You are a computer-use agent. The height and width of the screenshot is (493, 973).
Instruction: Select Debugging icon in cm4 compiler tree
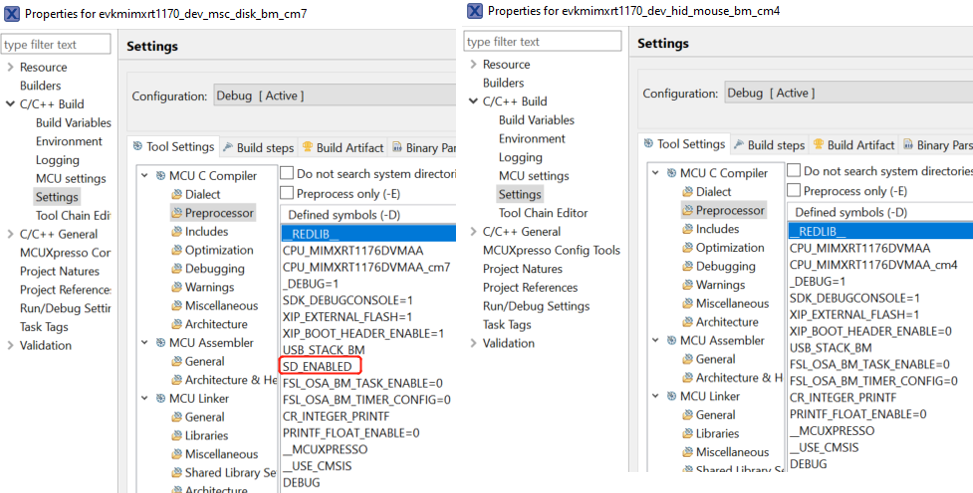tap(687, 267)
